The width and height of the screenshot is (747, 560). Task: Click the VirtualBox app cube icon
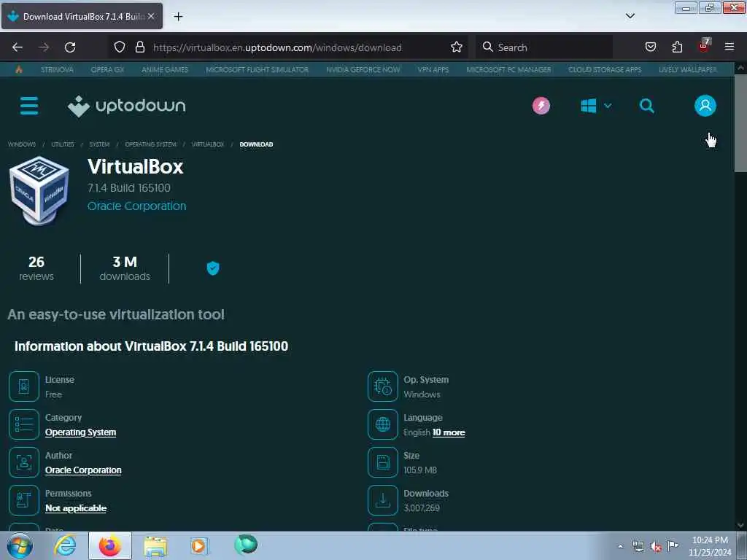pos(39,190)
